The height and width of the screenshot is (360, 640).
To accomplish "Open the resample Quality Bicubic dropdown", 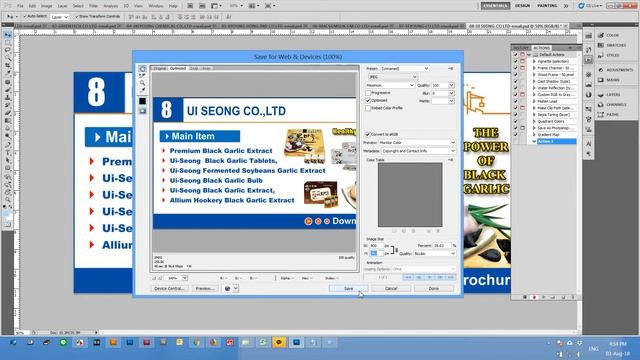I will pyautogui.click(x=434, y=254).
